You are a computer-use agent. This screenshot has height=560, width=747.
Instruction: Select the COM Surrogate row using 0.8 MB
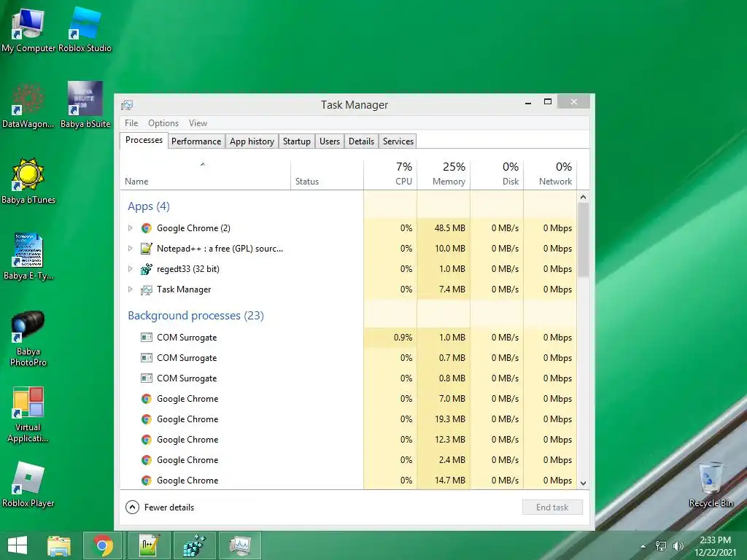349,378
